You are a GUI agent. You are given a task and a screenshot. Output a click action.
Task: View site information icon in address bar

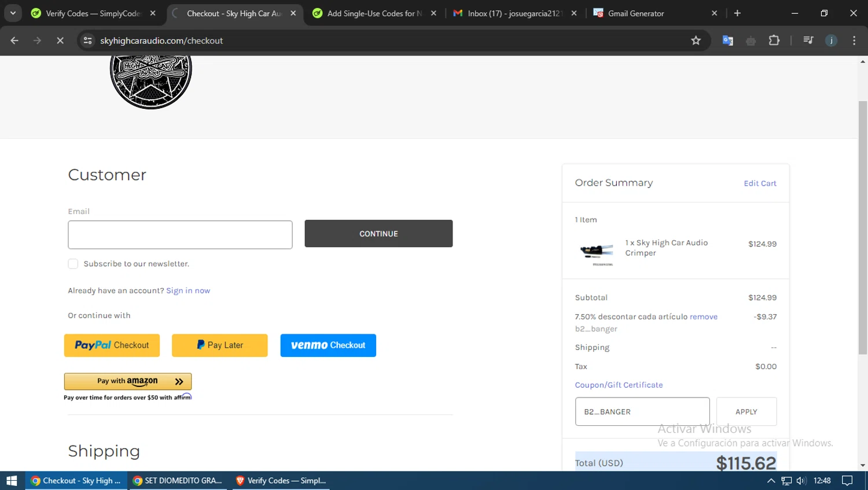(x=88, y=40)
